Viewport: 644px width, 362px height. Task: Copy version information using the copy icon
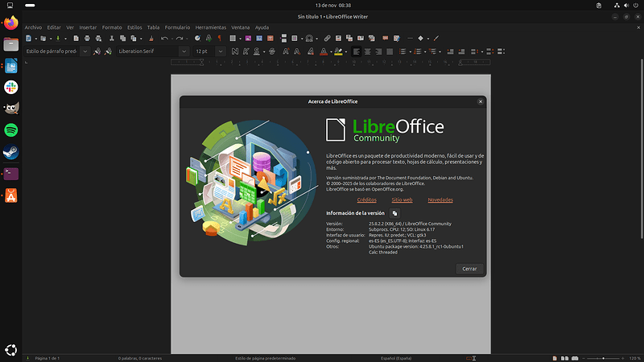click(x=394, y=212)
